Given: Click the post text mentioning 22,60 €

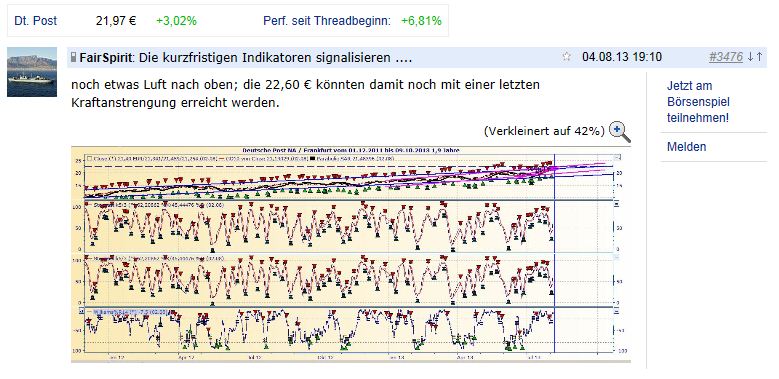Looking at the screenshot, I should point(306,94).
